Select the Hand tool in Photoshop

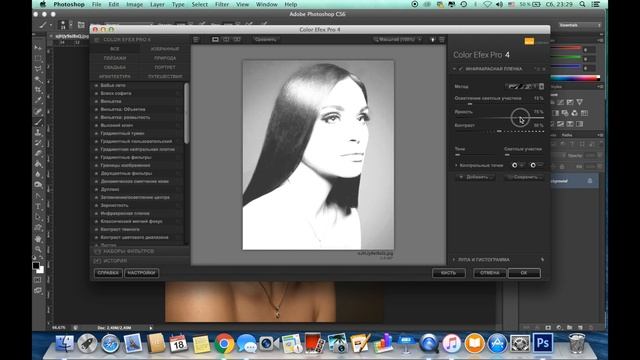pos(38,239)
